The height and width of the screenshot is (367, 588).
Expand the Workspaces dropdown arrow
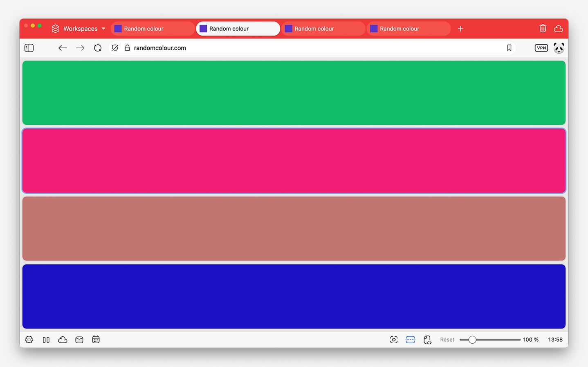tap(103, 29)
